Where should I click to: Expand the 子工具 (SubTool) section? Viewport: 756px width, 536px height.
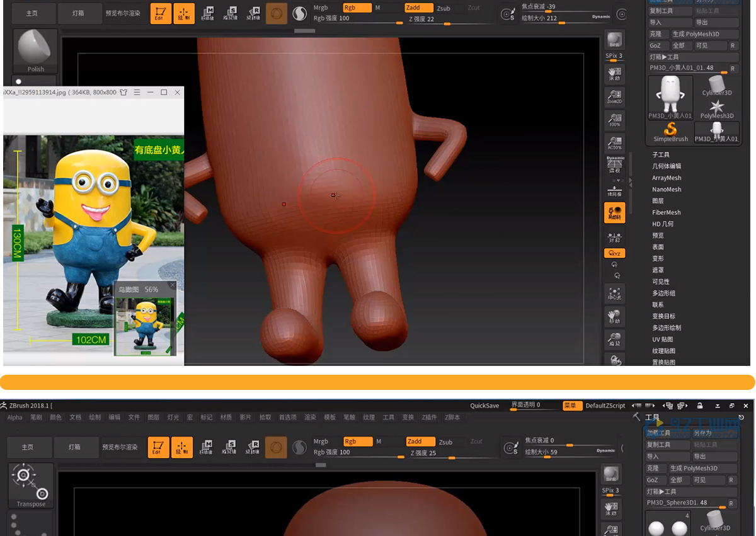pos(661,155)
